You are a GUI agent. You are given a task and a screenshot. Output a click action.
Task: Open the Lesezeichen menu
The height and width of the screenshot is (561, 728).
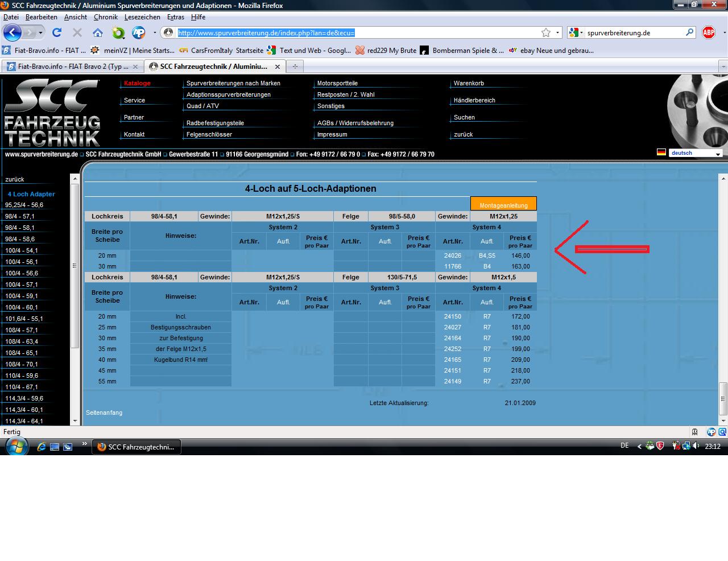(x=142, y=17)
